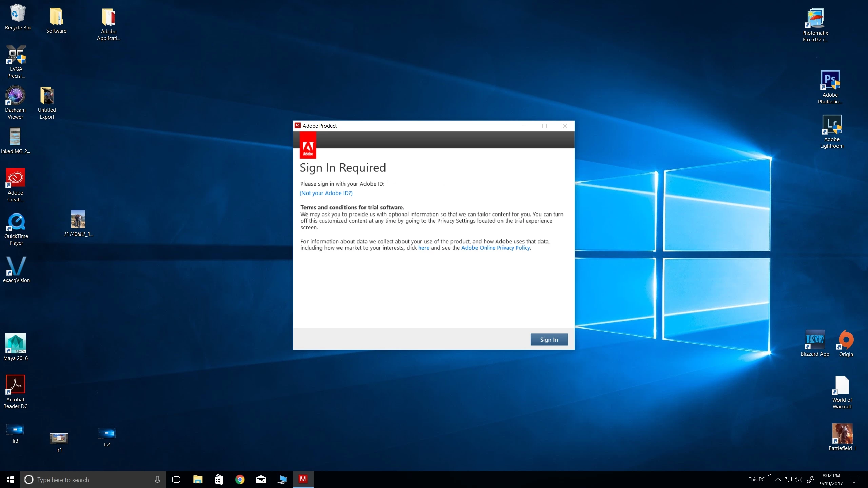Viewport: 868px width, 488px height.
Task: Click the Adobe app in the taskbar
Action: (303, 479)
